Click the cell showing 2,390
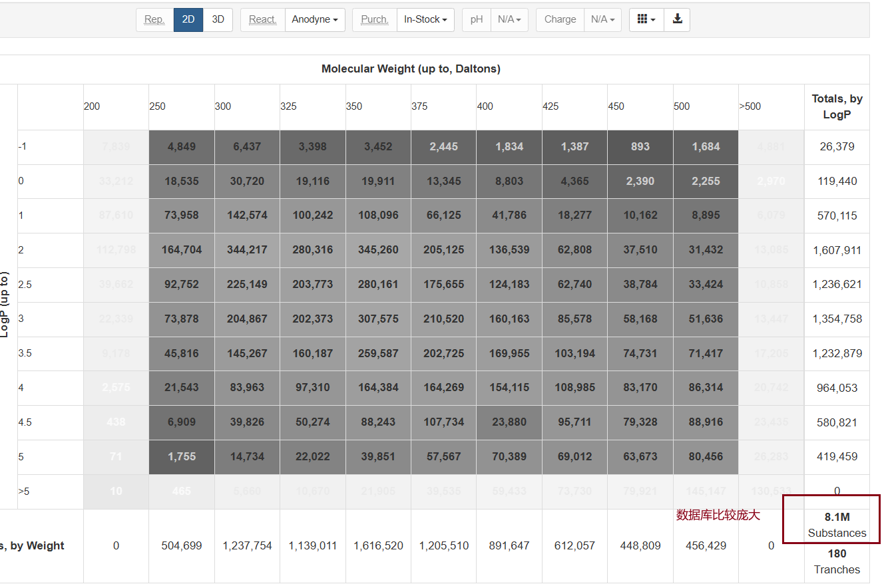Image resolution: width=884 pixels, height=588 pixels. (x=640, y=182)
